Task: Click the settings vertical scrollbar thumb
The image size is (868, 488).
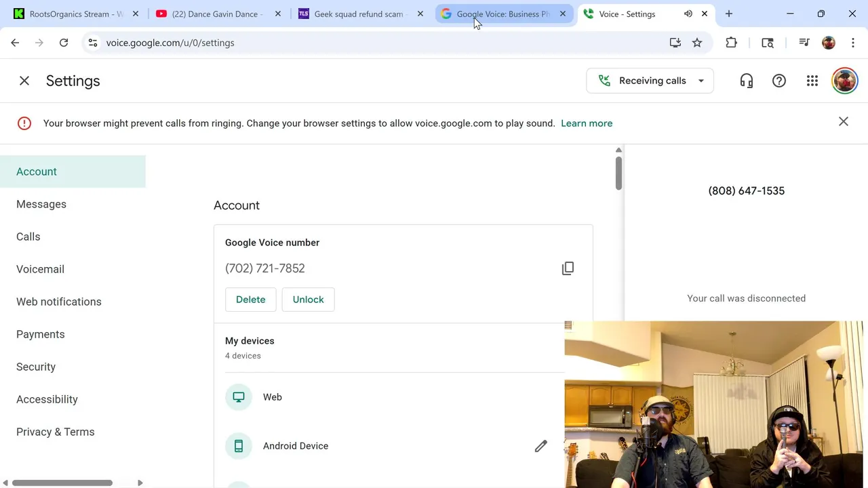Action: tap(618, 173)
